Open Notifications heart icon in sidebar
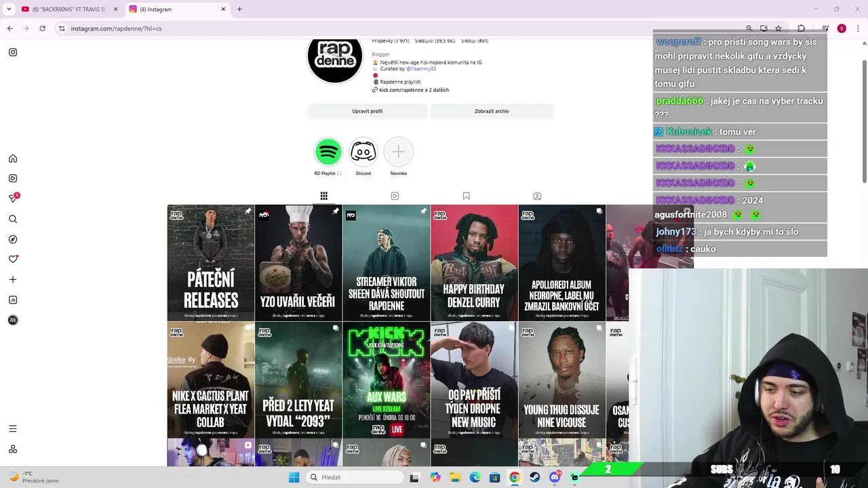The height and width of the screenshot is (488, 868). [x=13, y=259]
